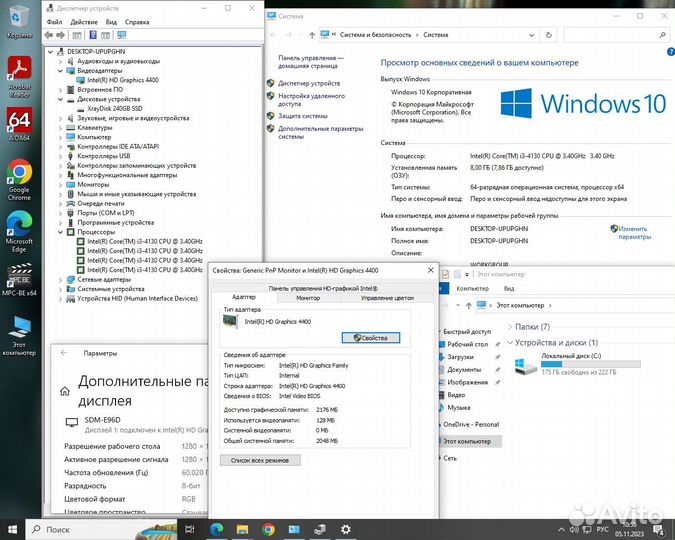675x540 pixels.
Task: Close the adapter properties dialog
Action: [x=430, y=270]
